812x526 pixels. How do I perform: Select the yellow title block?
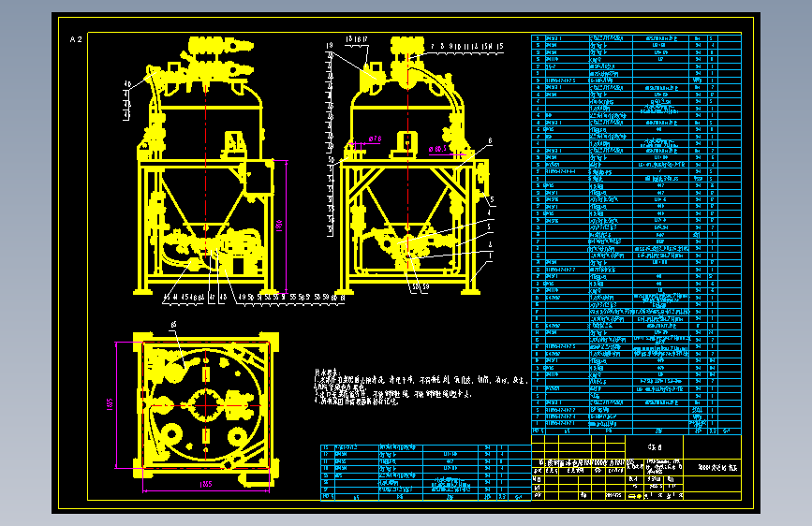637,467
